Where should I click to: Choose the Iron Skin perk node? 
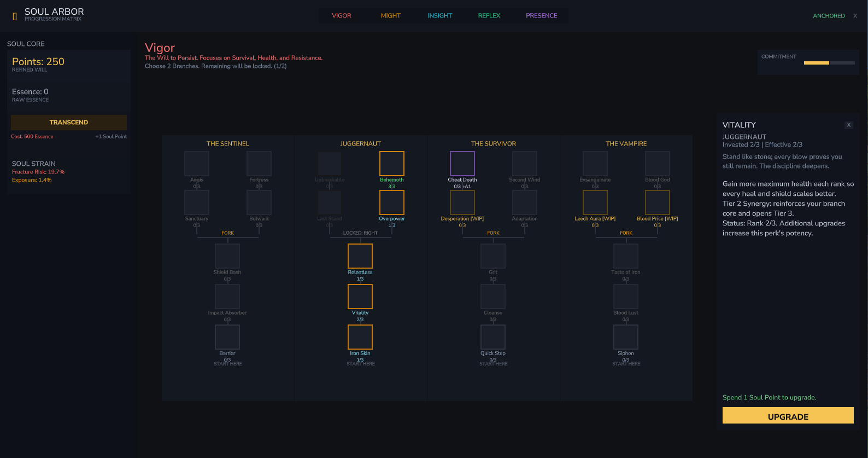coord(360,337)
